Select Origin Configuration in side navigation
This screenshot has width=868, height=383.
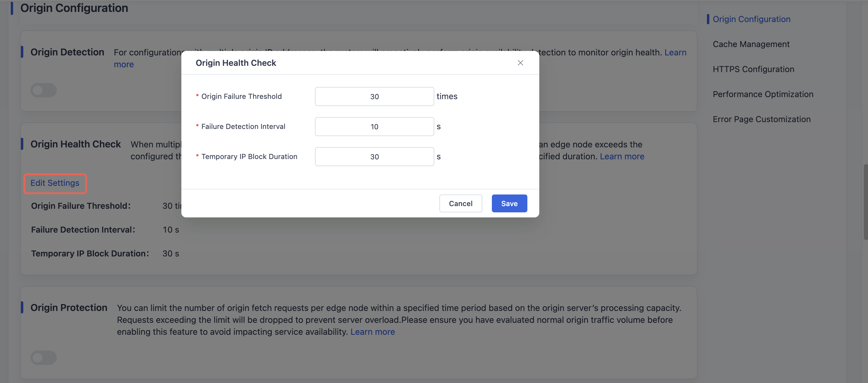(751, 19)
